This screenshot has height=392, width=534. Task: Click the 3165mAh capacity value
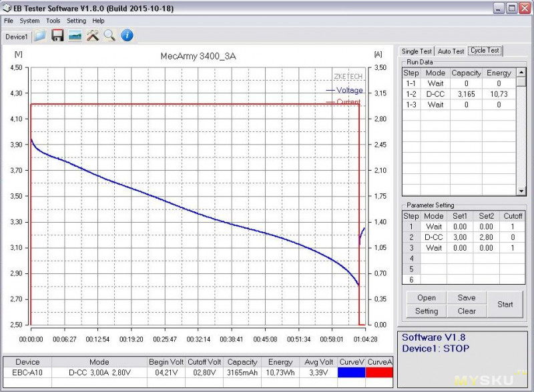(242, 373)
